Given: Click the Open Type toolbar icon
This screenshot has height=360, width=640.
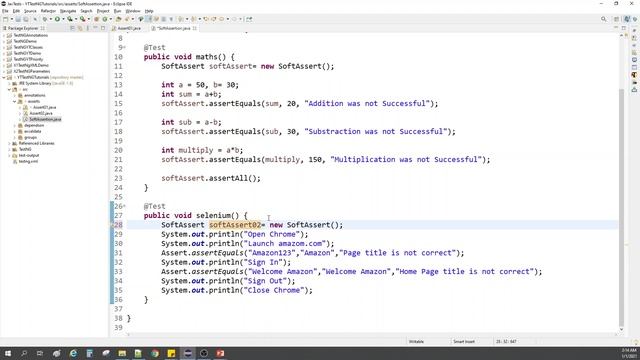Looking at the screenshot, I should [118, 19].
